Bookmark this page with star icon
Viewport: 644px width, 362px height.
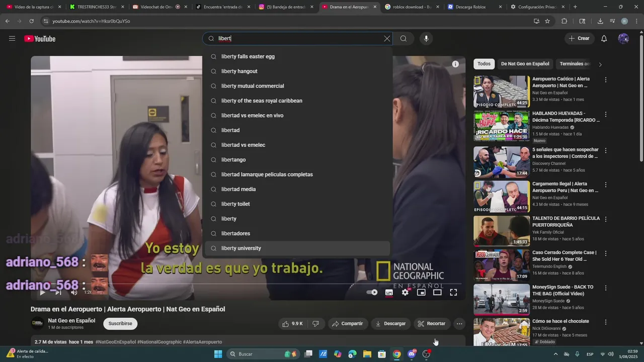(547, 21)
